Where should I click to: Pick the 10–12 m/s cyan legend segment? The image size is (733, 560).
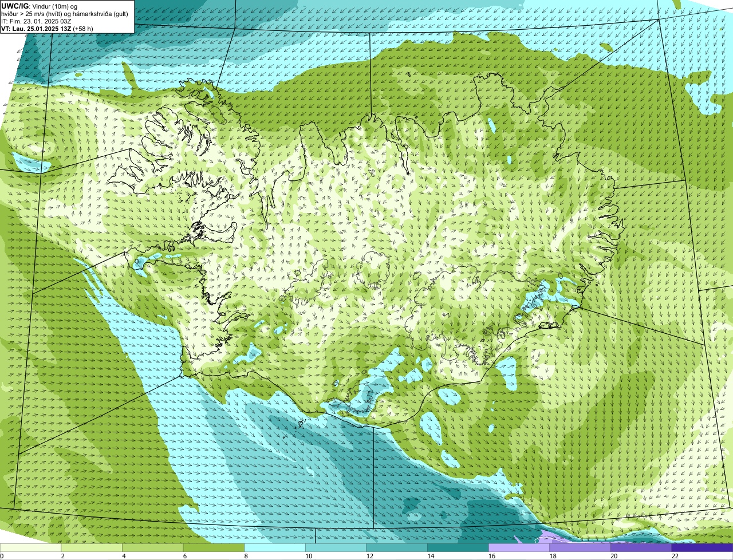click(x=336, y=547)
